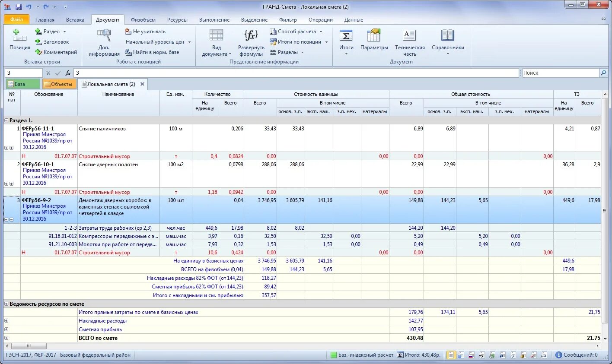612x364 pixels.
Task: Open the Начальный уровень цен dropdown
Action: coord(189,42)
